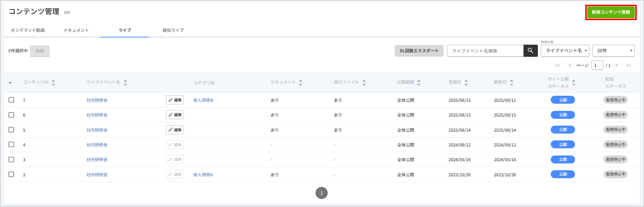Select checkbox for content ID 4

click(x=11, y=145)
